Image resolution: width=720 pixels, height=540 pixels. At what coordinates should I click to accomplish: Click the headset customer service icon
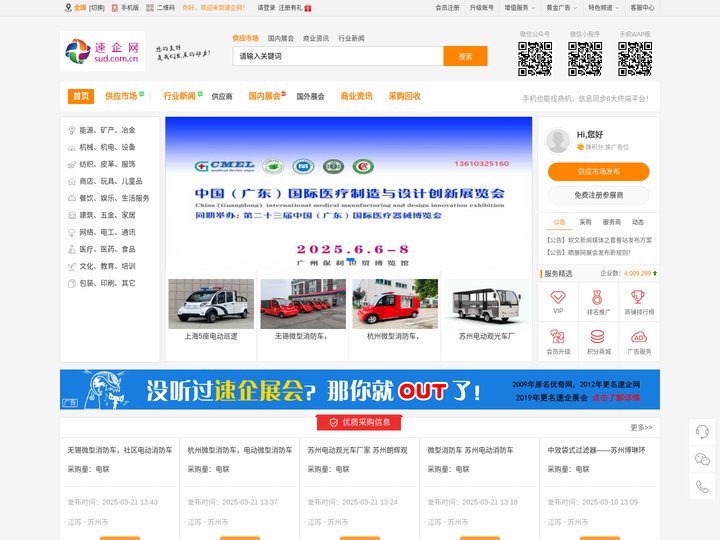702,432
